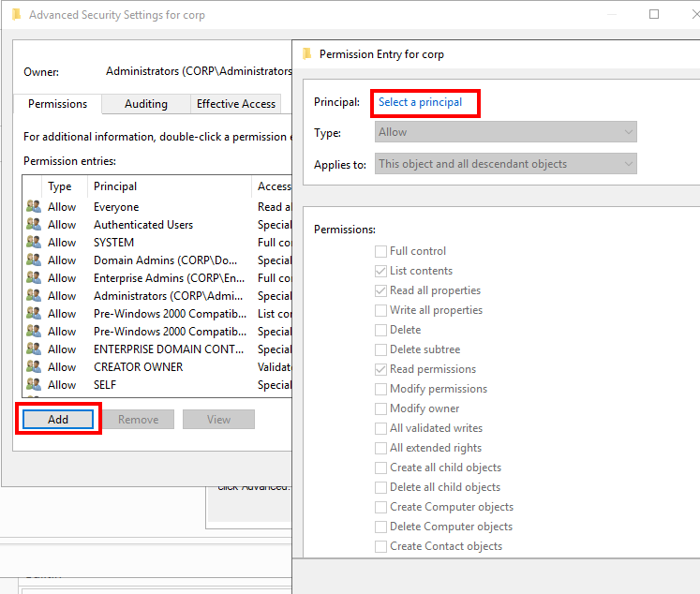700x594 pixels.
Task: Click the Select a principal link
Action: [x=420, y=102]
